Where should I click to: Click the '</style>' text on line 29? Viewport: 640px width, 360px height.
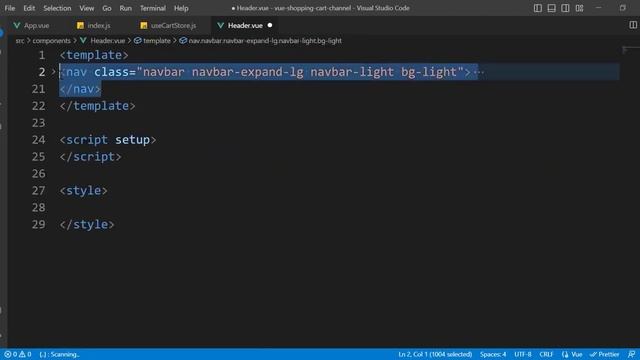(x=87, y=224)
